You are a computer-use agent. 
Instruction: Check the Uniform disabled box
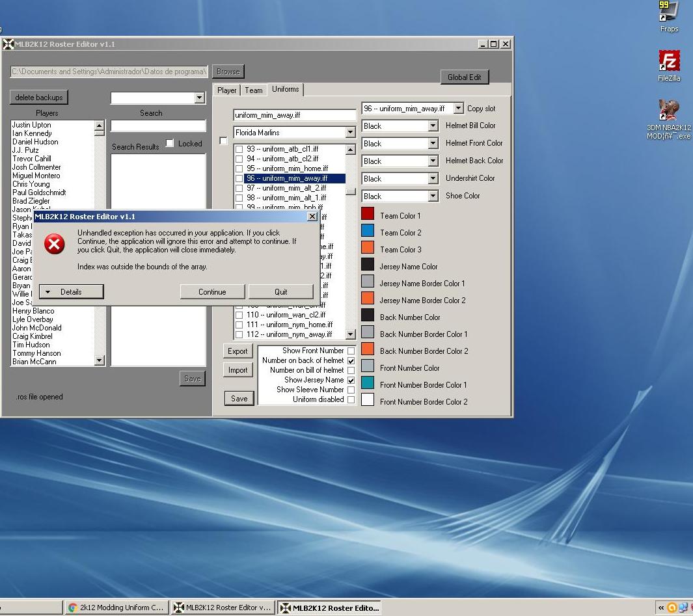351,399
